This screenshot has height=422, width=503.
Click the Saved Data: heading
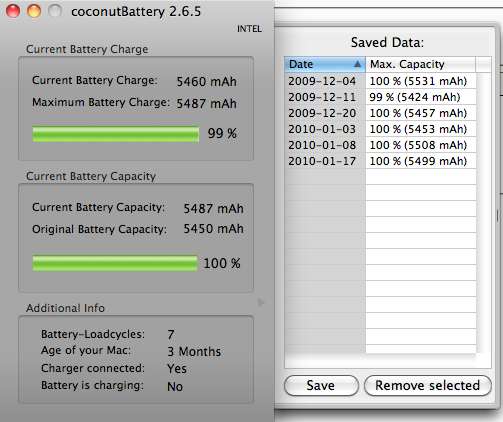(x=387, y=43)
